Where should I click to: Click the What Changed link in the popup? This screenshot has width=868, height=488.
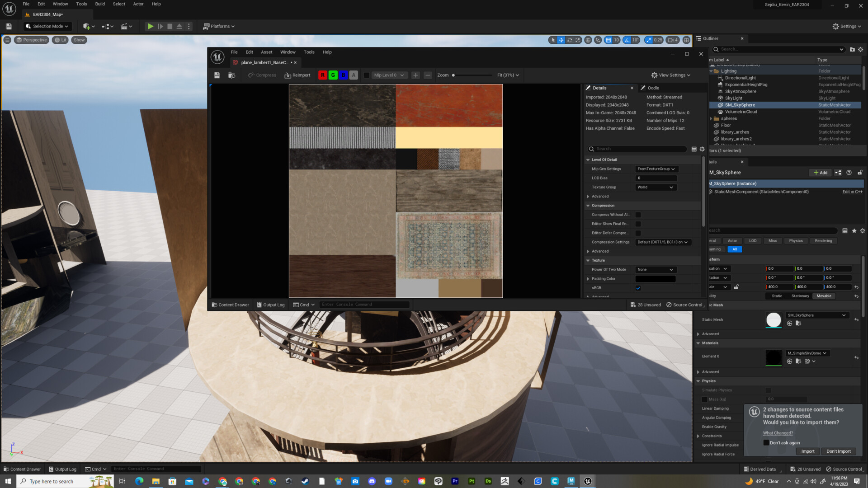point(778,433)
